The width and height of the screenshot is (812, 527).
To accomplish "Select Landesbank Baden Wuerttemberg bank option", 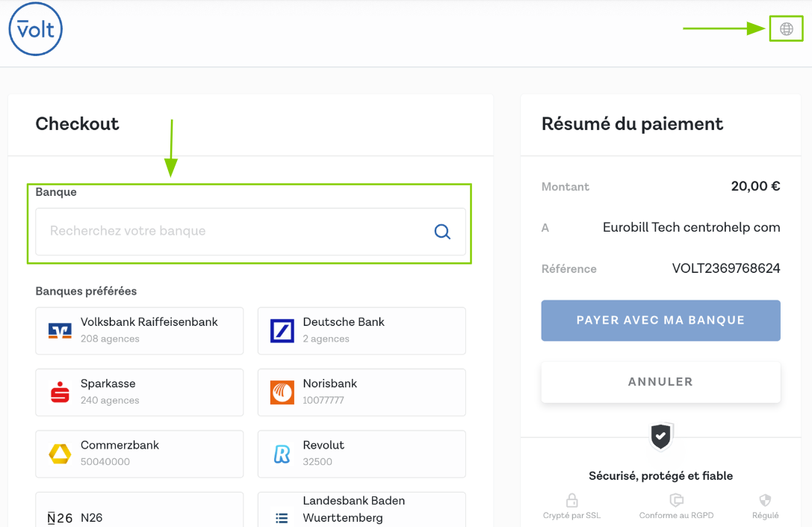I will 362,510.
